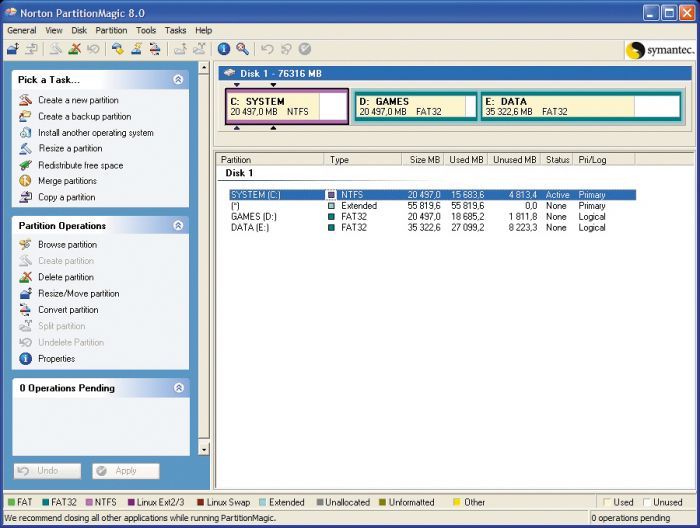Click the Status column header

(556, 159)
